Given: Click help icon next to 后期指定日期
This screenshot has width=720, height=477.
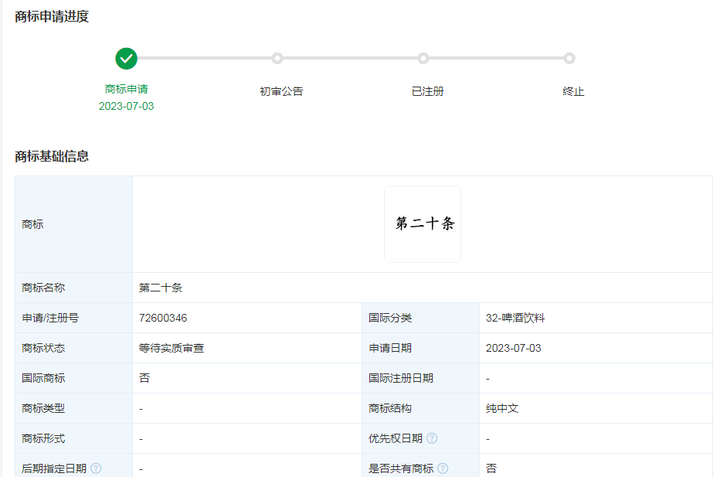Looking at the screenshot, I should pyautogui.click(x=96, y=468).
